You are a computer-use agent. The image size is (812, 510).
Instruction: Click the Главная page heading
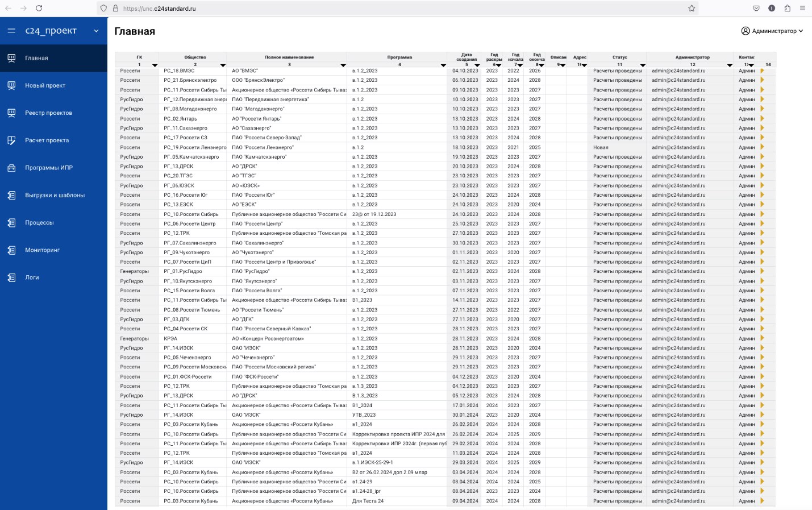click(135, 31)
